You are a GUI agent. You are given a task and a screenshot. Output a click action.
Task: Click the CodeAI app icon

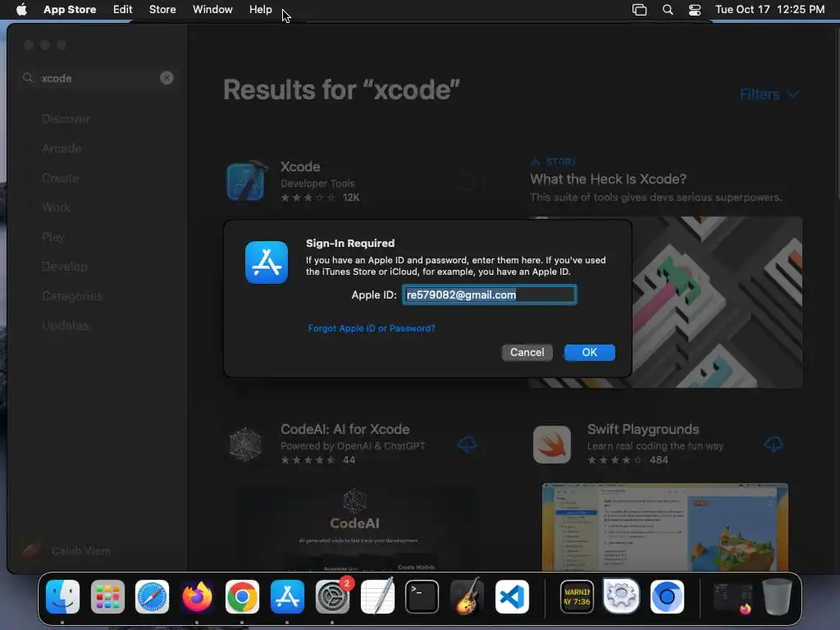(245, 444)
